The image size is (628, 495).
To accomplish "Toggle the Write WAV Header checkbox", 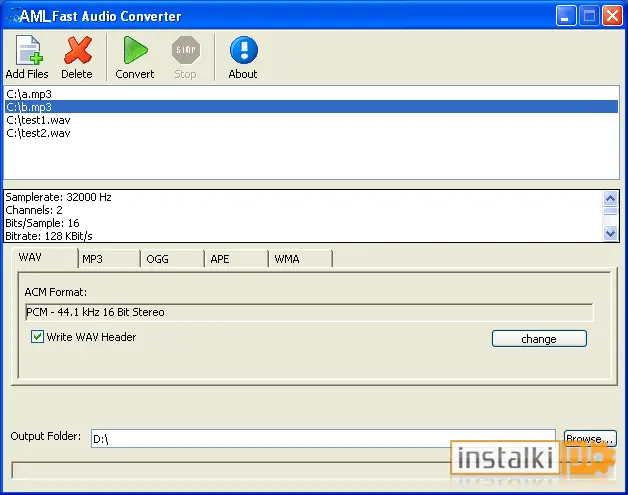I will coord(37,336).
